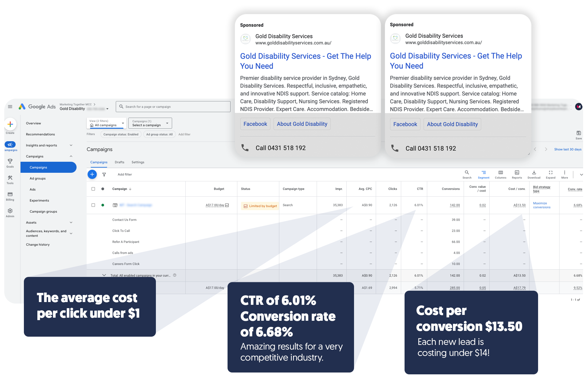
Task: Click the left ad headline link
Action: click(305, 61)
